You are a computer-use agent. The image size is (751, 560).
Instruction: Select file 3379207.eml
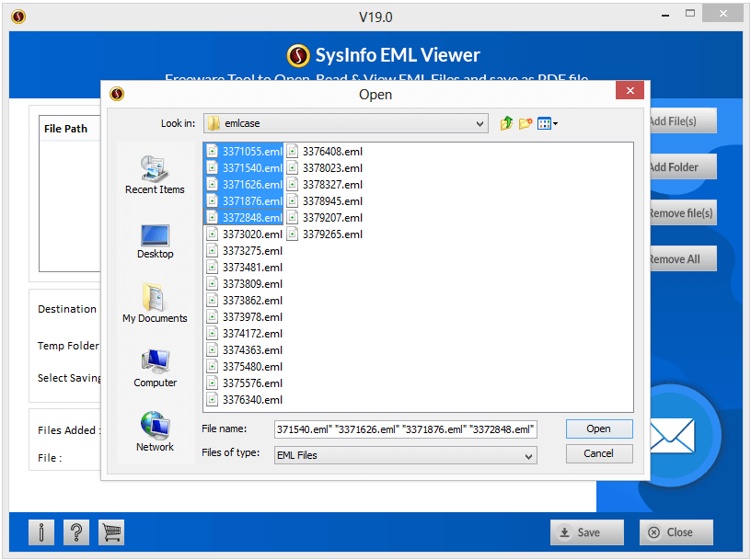[325, 218]
